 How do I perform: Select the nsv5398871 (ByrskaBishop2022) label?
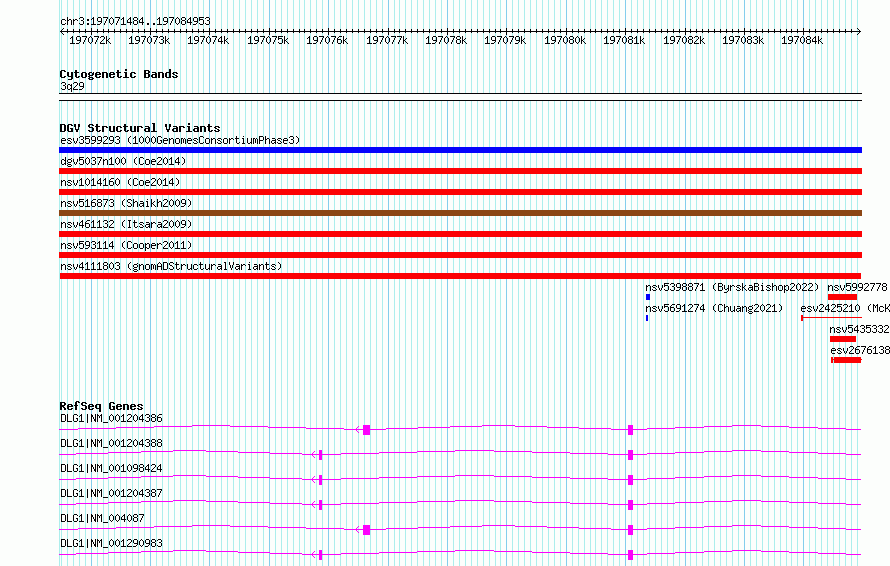[732, 287]
